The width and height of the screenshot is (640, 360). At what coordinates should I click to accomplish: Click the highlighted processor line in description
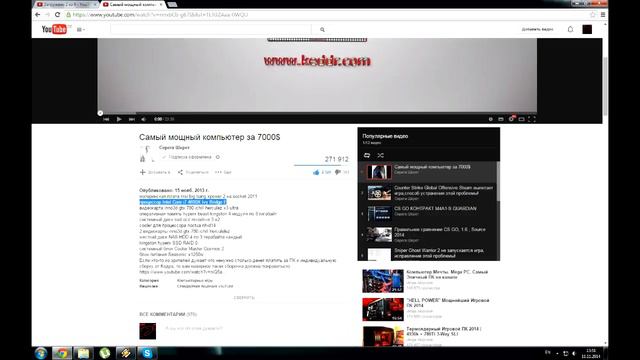182,202
